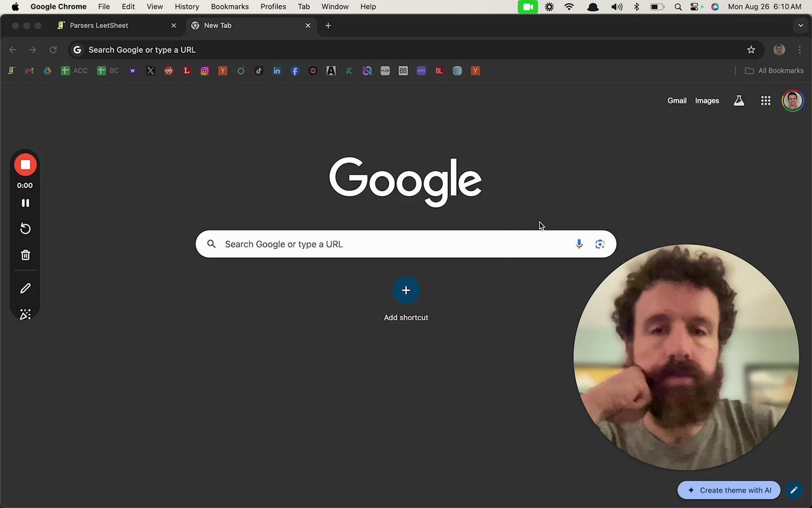Open the History menu
812x508 pixels.
(x=187, y=7)
